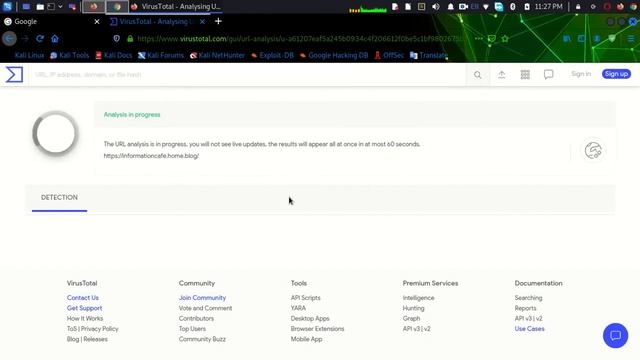The width and height of the screenshot is (640, 360).
Task: Click the magnifier search icon
Action: (x=478, y=75)
